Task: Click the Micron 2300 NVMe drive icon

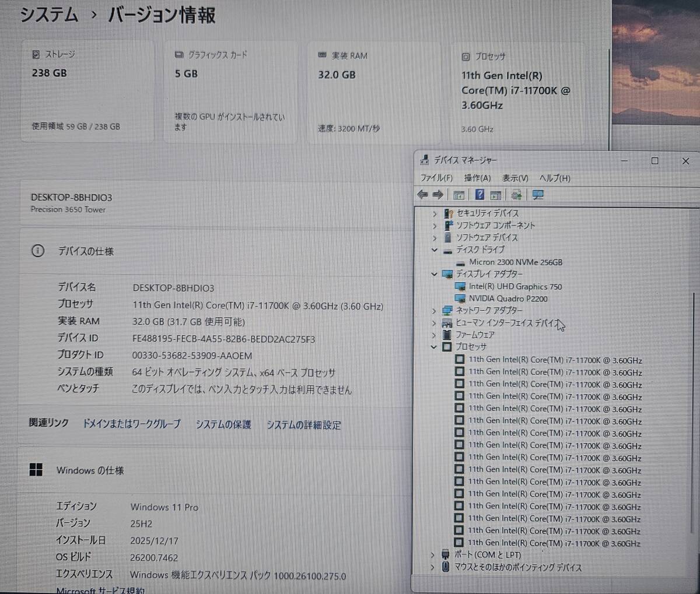Action: pos(461,263)
